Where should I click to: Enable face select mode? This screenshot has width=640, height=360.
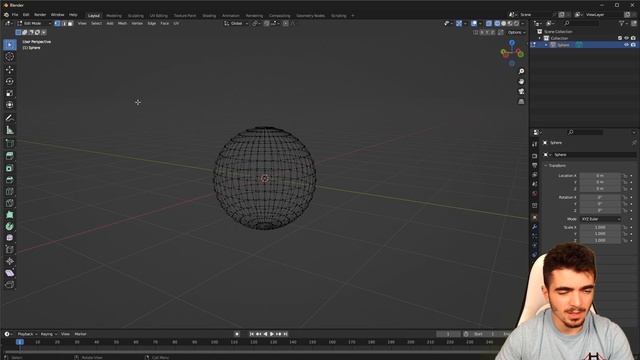[x=70, y=23]
